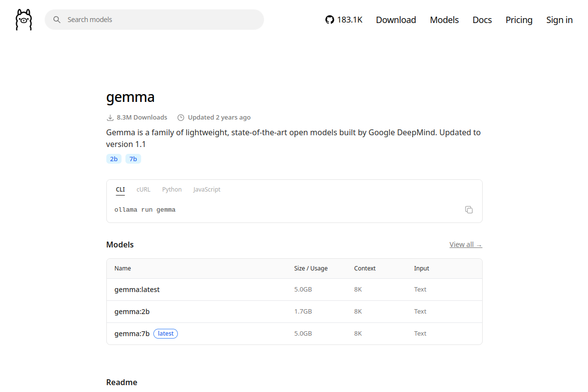Select the 2b size tag
This screenshot has width=588, height=392.
point(114,159)
